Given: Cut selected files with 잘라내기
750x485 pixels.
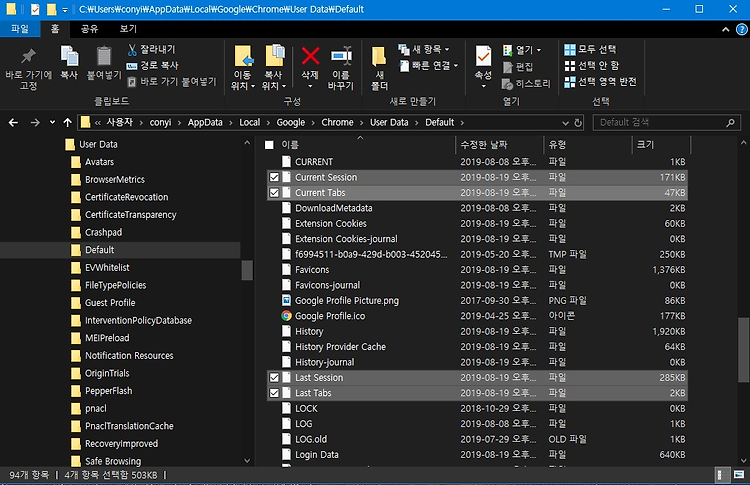Looking at the screenshot, I should (151, 49).
